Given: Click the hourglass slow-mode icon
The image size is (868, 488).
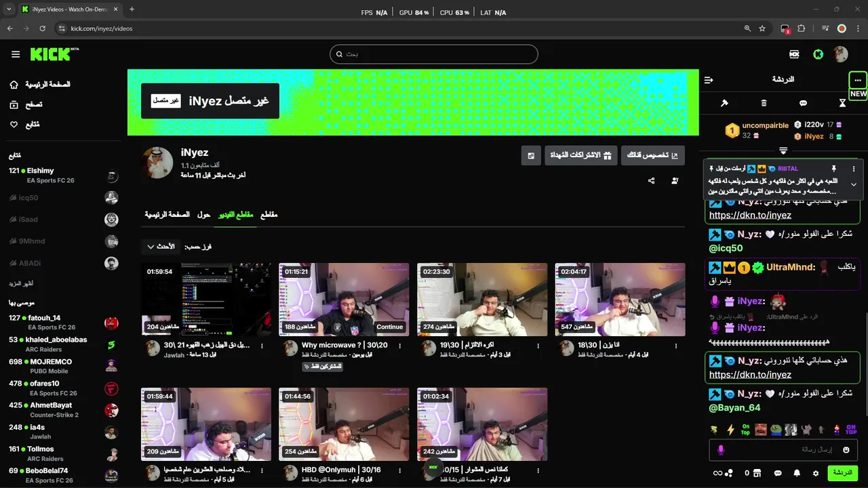Looking at the screenshot, I should pos(842,103).
